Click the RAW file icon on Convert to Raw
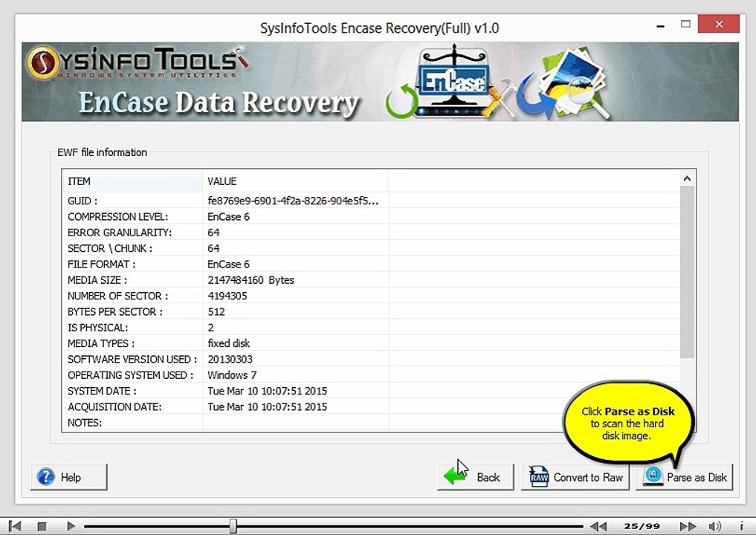This screenshot has height=535, width=756. pyautogui.click(x=538, y=477)
